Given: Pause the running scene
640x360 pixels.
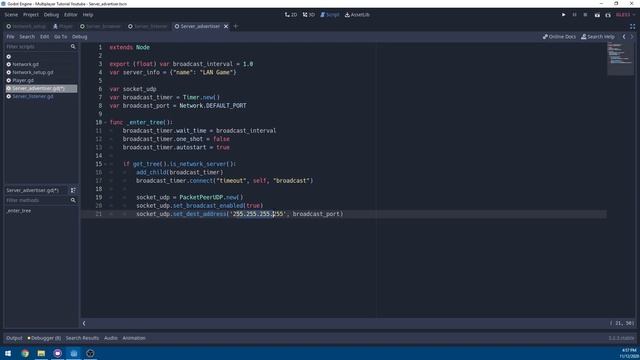Looking at the screenshot, I should pyautogui.click(x=574, y=15).
